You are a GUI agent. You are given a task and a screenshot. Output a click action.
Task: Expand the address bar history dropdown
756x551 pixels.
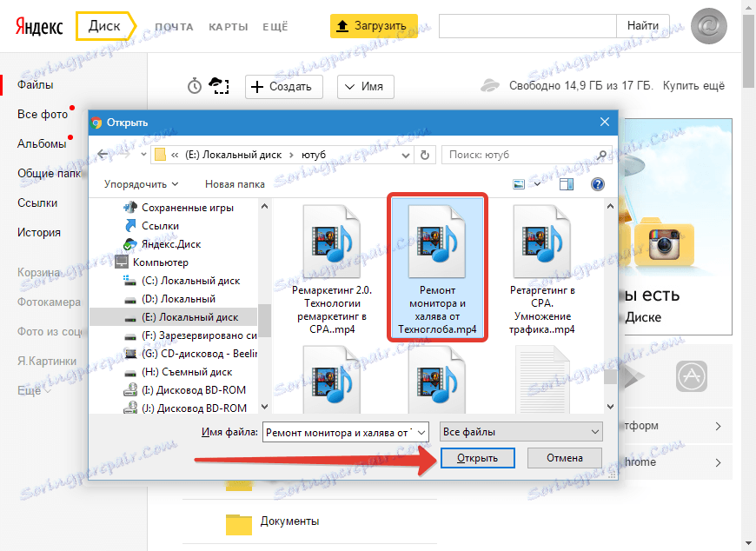406,155
